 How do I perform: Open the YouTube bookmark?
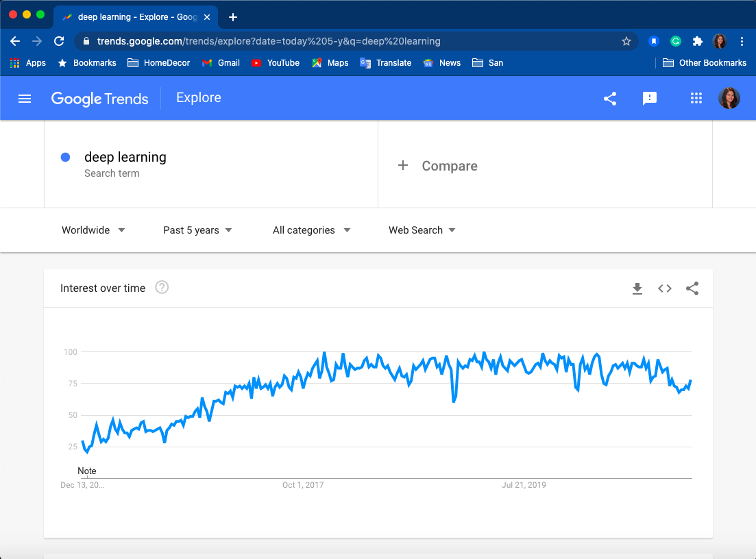click(x=276, y=63)
